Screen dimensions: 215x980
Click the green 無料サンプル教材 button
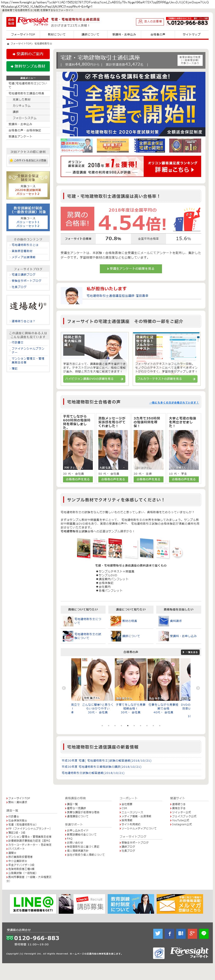click(x=28, y=66)
